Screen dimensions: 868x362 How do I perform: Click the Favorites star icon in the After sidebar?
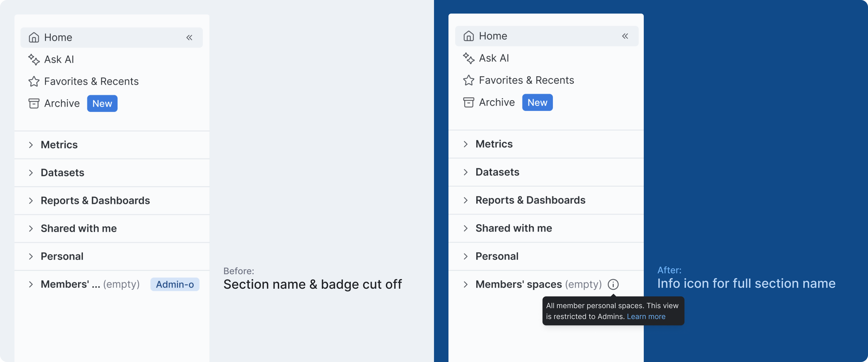pos(468,80)
